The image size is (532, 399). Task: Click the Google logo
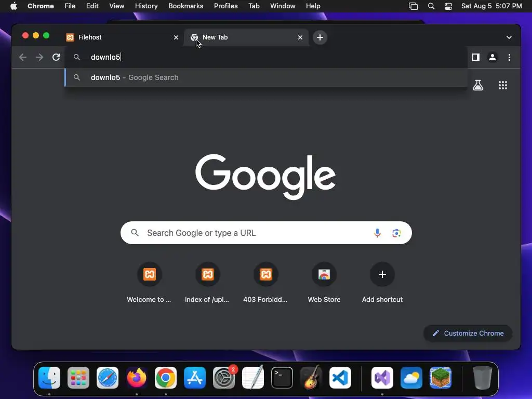(x=265, y=177)
